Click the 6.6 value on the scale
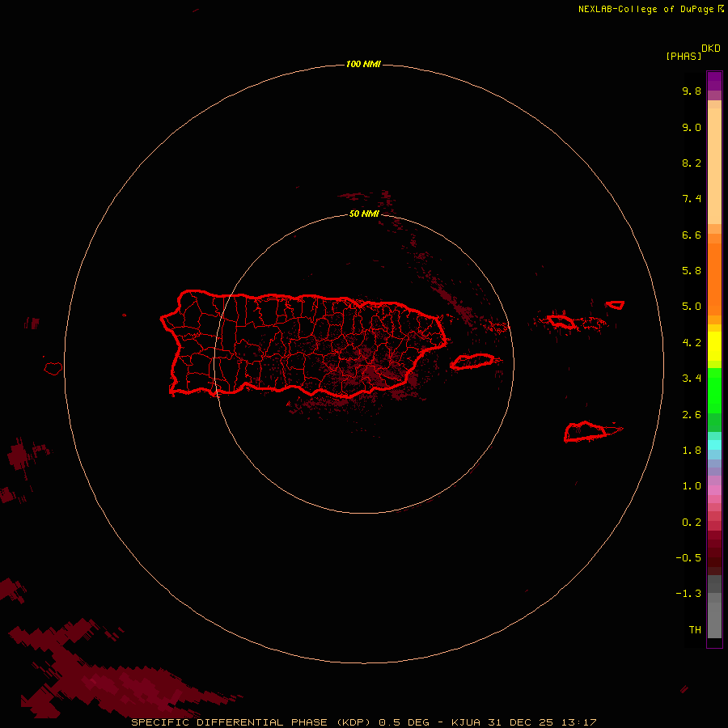The image size is (728, 728). pyautogui.click(x=692, y=235)
